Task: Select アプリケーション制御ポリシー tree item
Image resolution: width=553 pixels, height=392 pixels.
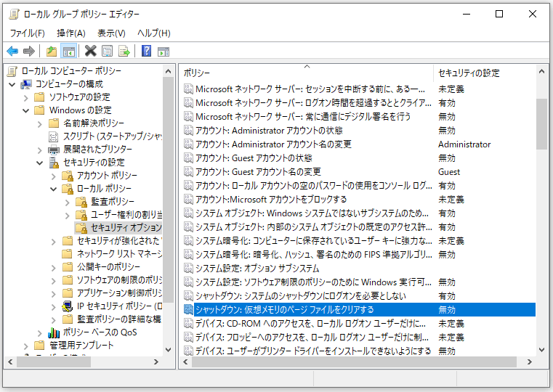Action: tap(119, 293)
